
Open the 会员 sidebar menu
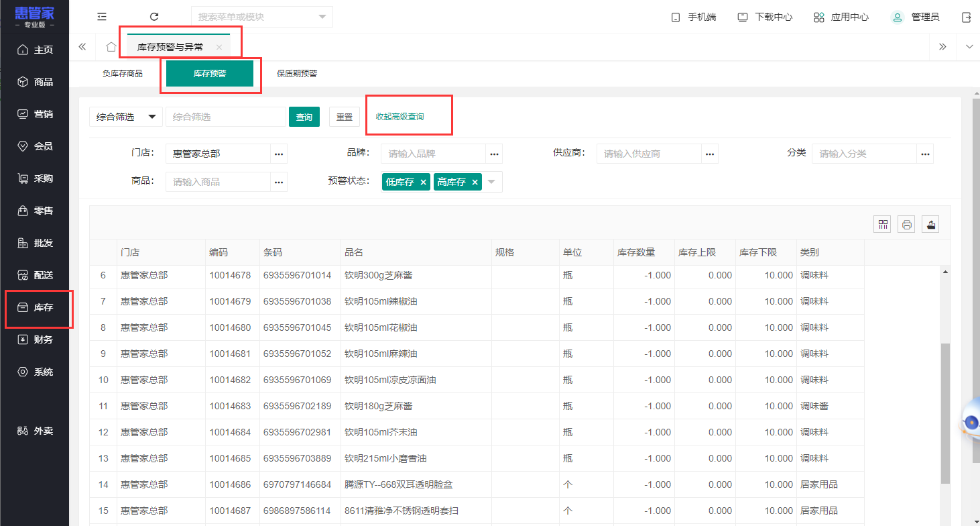coord(35,146)
